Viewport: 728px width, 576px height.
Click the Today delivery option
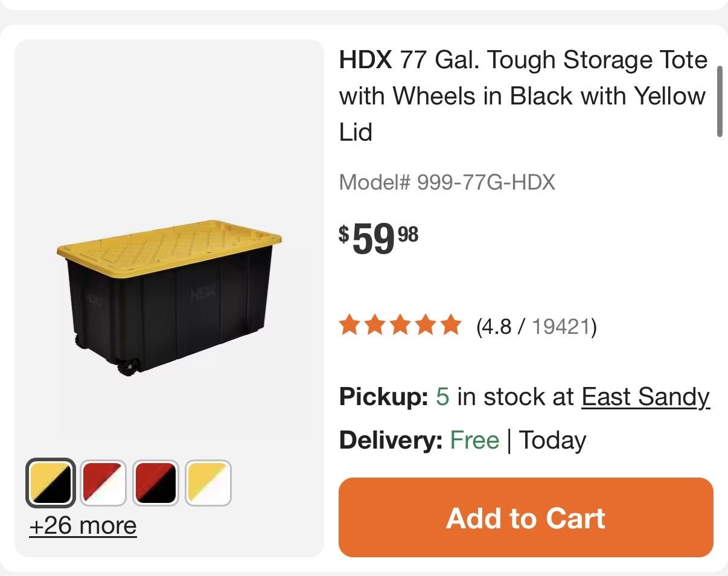coord(552,440)
